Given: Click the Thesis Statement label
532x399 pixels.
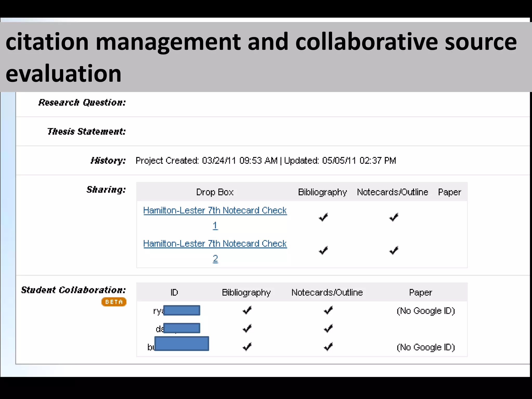Looking at the screenshot, I should pos(87,131).
